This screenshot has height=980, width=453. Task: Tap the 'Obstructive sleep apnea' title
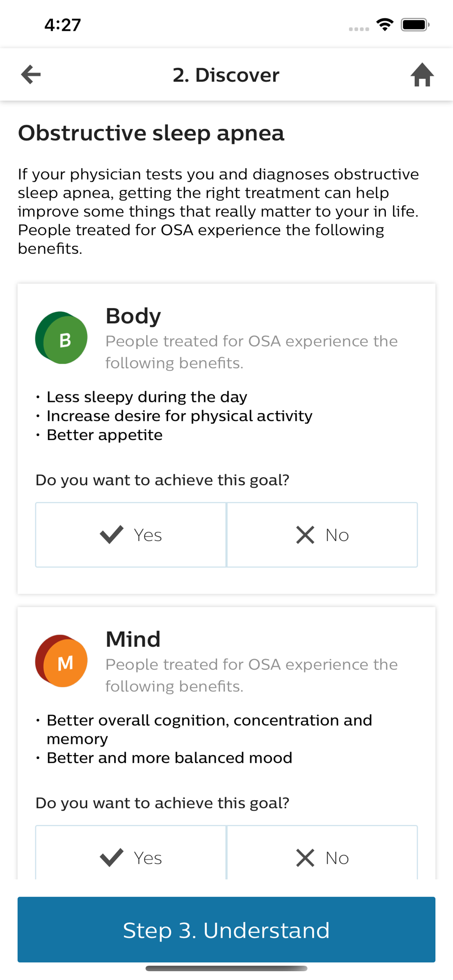pyautogui.click(x=151, y=133)
